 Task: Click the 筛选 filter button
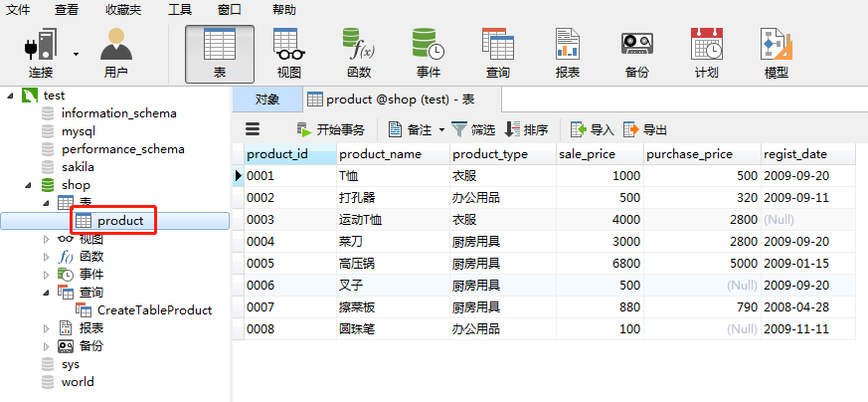(473, 130)
